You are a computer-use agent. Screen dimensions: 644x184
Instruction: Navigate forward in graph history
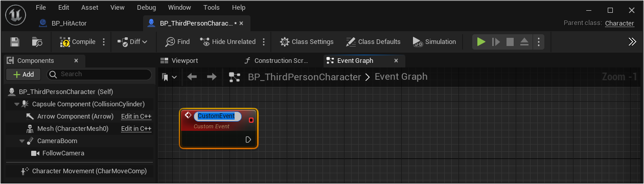[212, 77]
